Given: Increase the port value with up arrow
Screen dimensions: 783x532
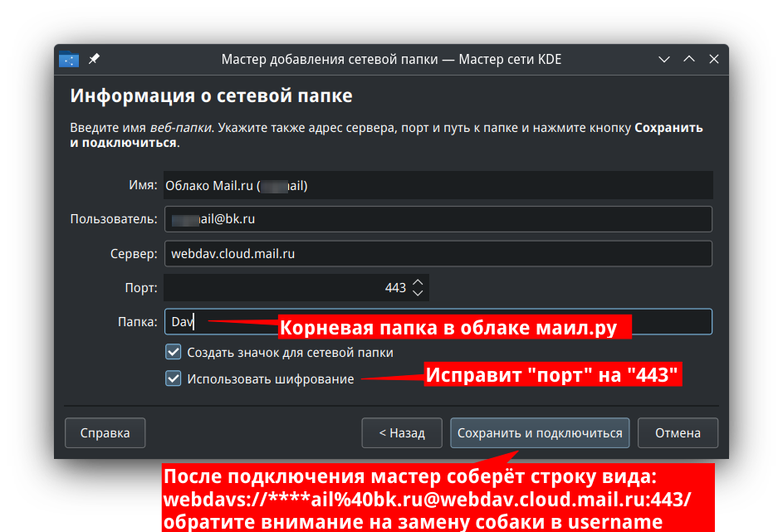Looking at the screenshot, I should [418, 282].
